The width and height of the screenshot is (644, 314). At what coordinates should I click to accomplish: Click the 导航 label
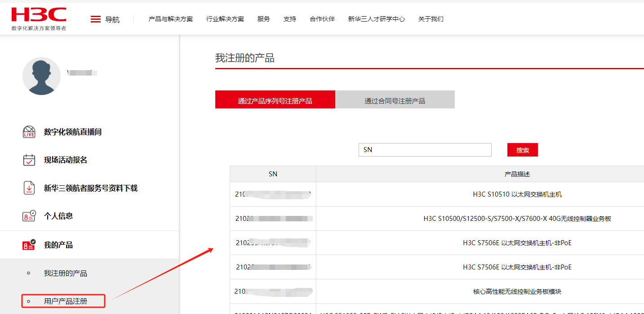pyautogui.click(x=112, y=19)
